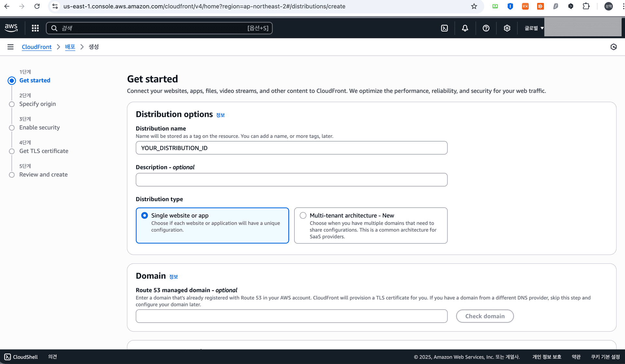
Task: Select the Multi-tenant architecture radio option
Action: coord(303,216)
